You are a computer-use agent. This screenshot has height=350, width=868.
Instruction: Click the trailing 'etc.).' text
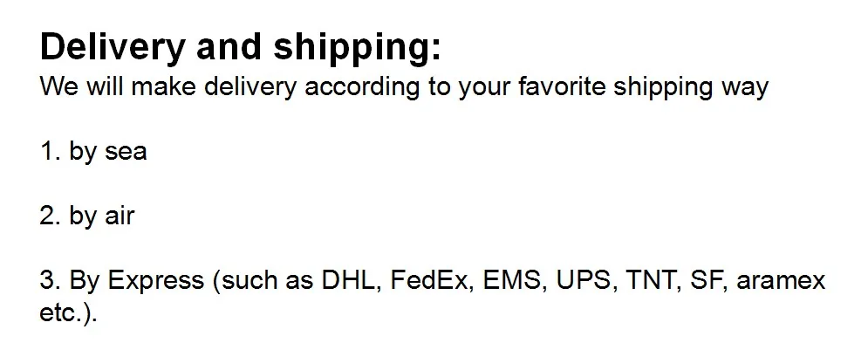[x=69, y=312]
